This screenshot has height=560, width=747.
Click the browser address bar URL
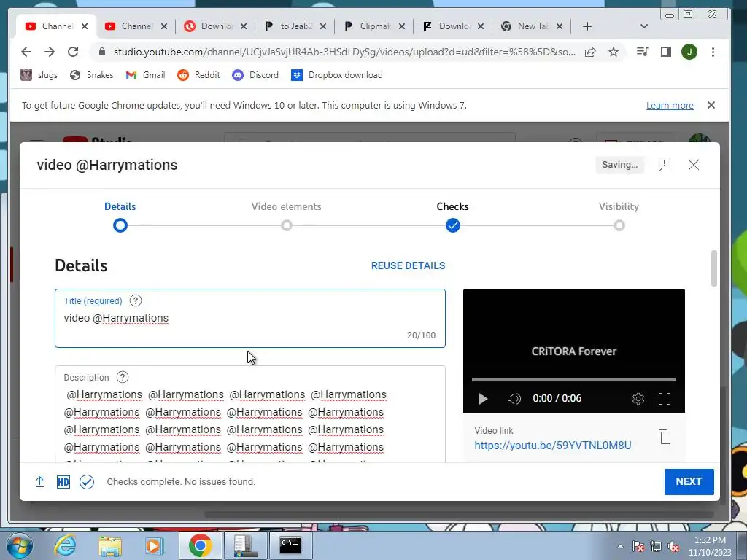[x=344, y=52]
